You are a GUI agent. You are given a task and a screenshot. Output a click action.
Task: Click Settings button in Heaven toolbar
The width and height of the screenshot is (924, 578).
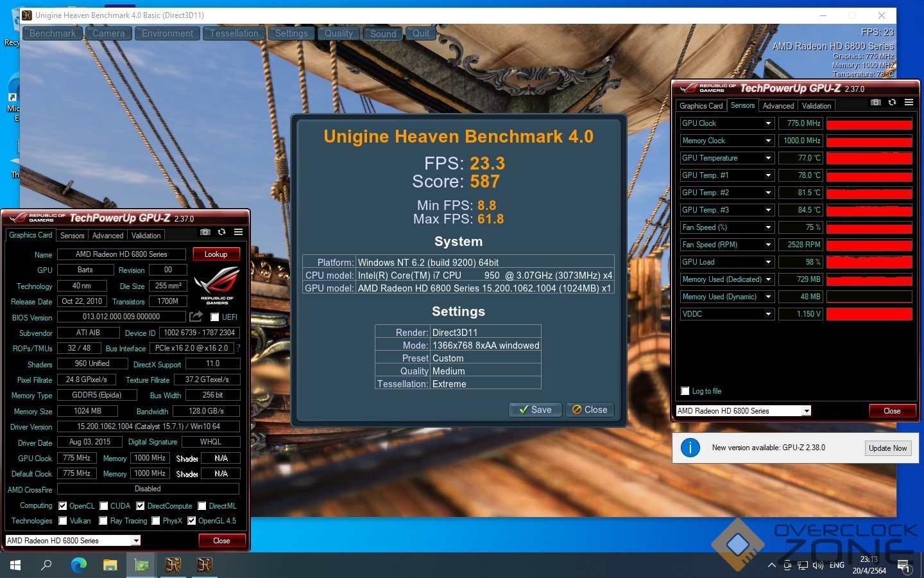(x=292, y=33)
